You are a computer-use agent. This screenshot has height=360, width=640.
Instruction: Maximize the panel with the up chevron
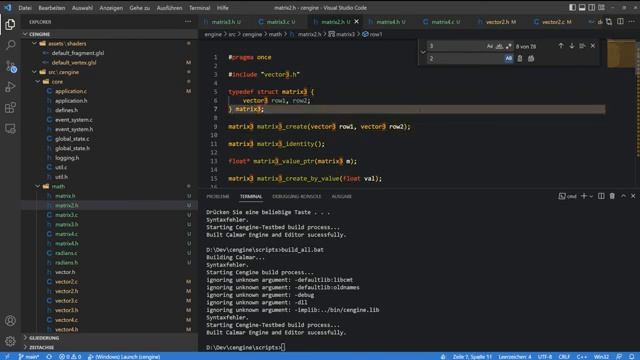(623, 196)
